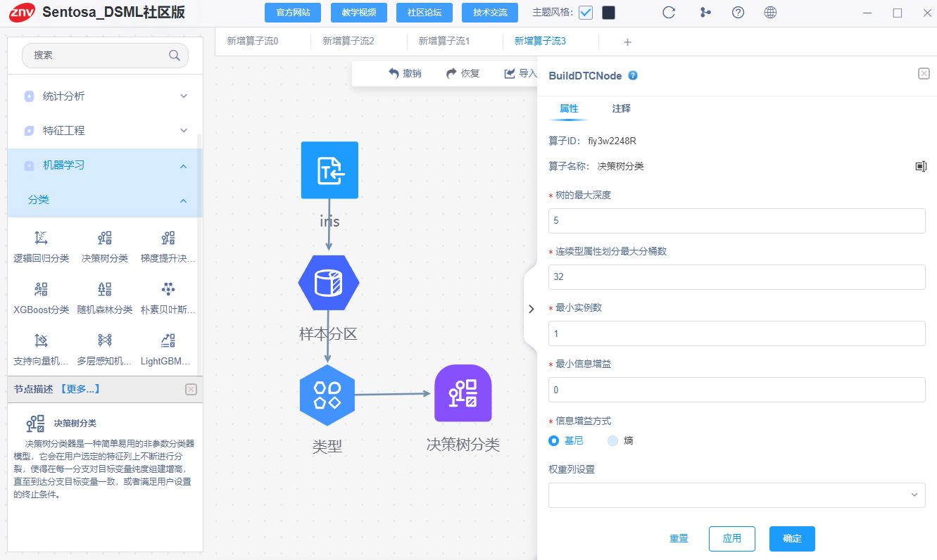Click the 教学视频 button

[359, 13]
